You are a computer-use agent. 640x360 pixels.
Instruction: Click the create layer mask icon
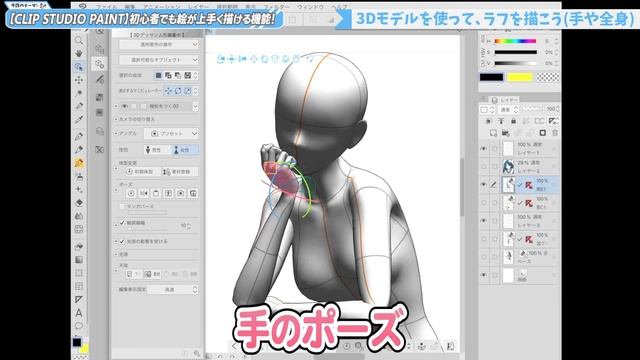[x=542, y=133]
